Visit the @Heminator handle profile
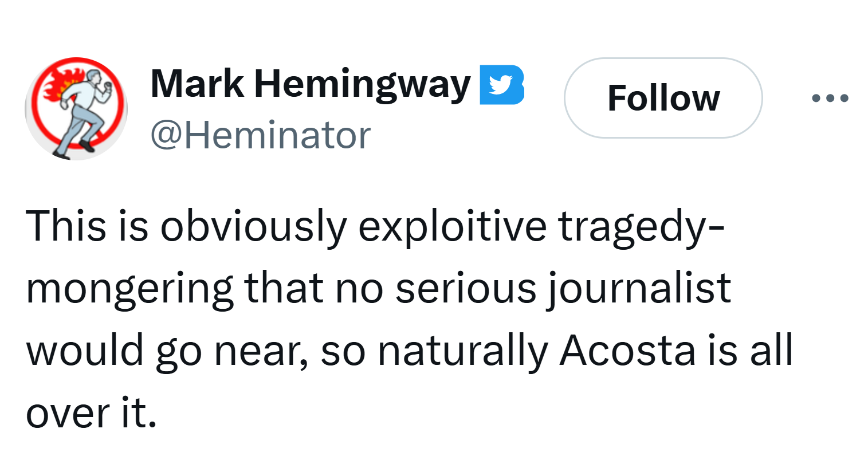 click(261, 136)
